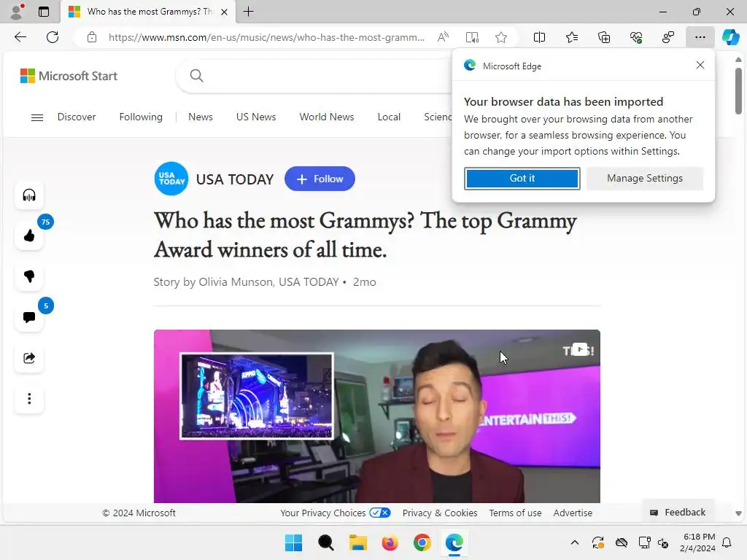
Task: Click the video play overlay icon
Action: pos(579,349)
